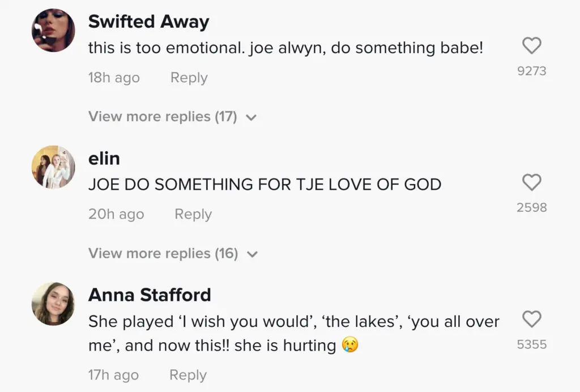The width and height of the screenshot is (580, 392).
Task: Click the chevron beside the 16 replies
Action: (x=253, y=254)
